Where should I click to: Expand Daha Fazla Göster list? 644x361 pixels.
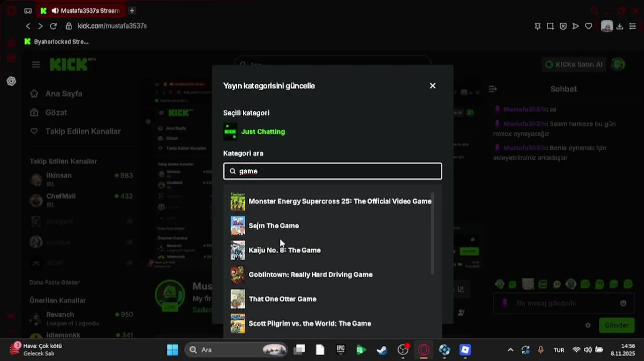pyautogui.click(x=55, y=282)
